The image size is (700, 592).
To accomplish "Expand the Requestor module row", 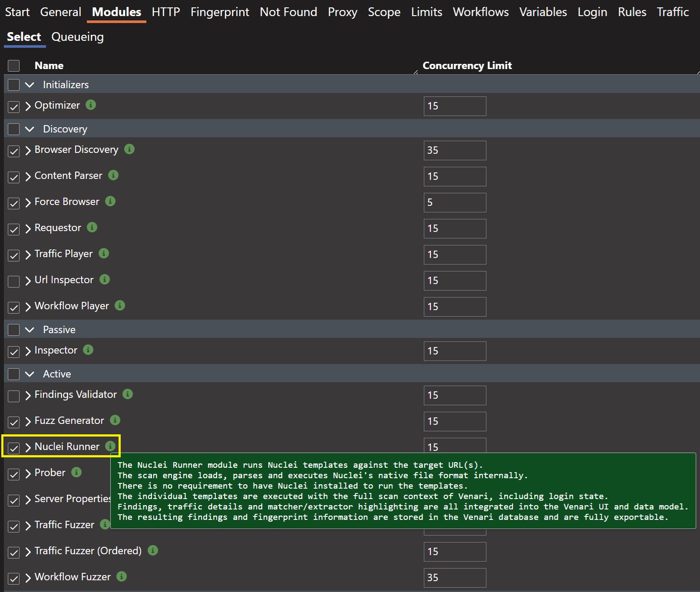I will [x=28, y=228].
